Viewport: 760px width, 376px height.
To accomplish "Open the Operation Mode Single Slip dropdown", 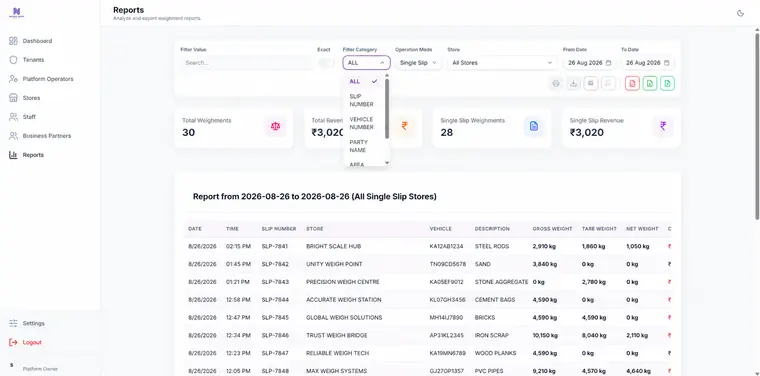I will click(x=418, y=63).
